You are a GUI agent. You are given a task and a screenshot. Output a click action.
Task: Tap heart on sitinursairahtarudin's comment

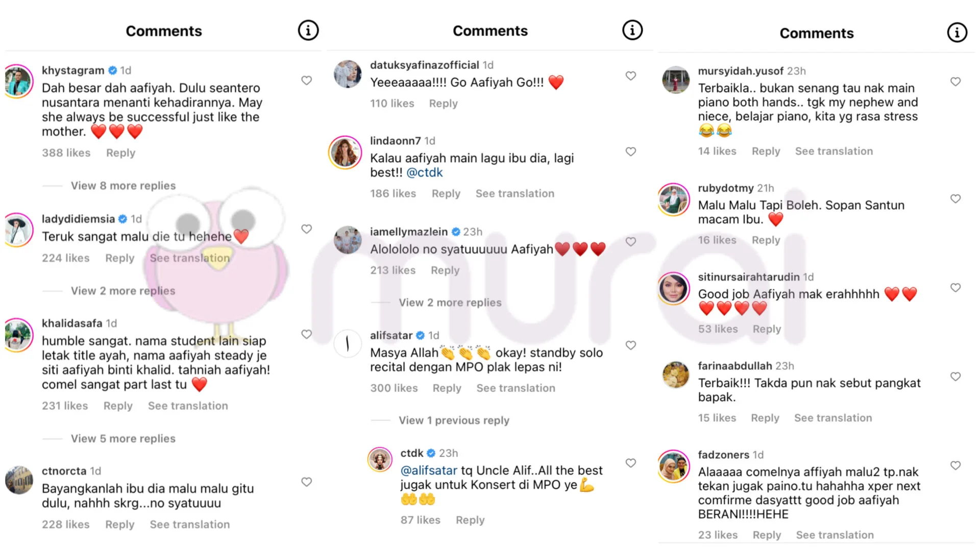coord(955,288)
